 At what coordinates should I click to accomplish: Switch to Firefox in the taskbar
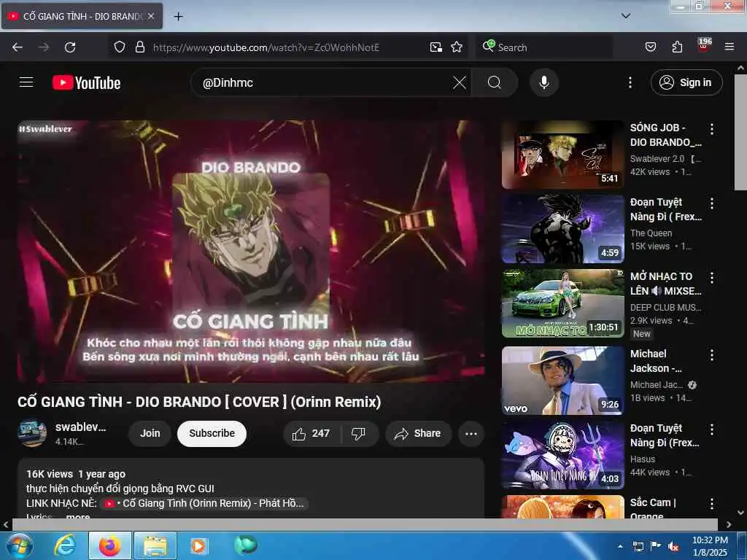click(x=109, y=545)
